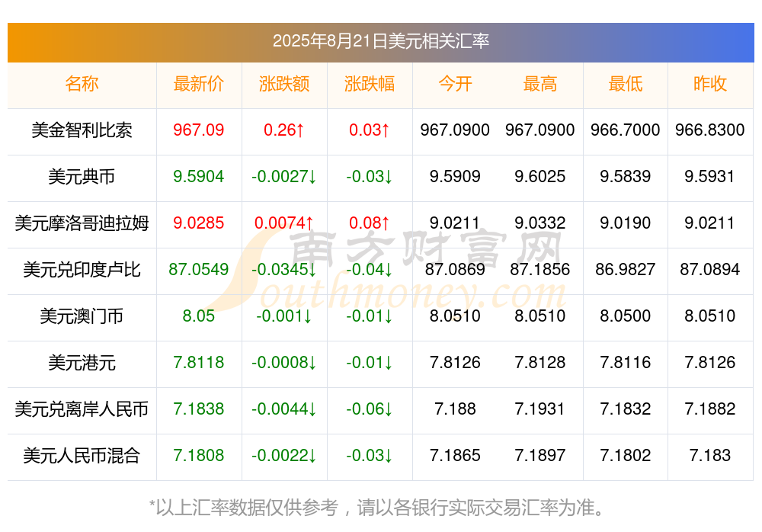
Task: Select the lowest value '7.8116'
Action: coord(626,363)
